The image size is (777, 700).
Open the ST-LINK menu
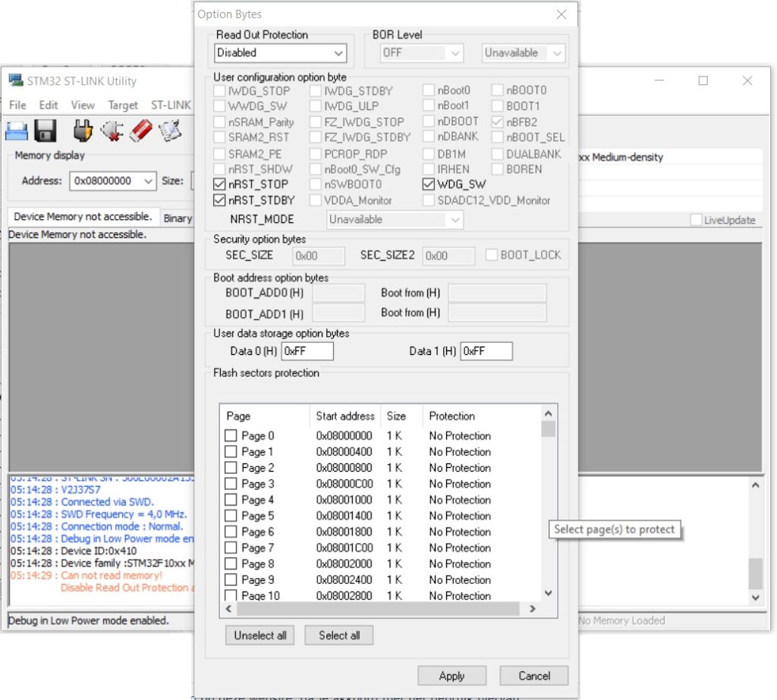(x=171, y=105)
